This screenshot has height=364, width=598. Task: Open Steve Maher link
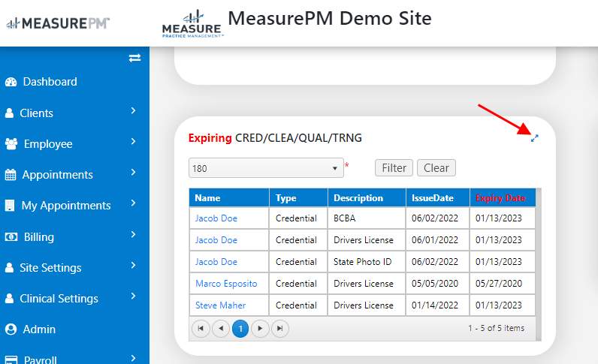(x=220, y=305)
